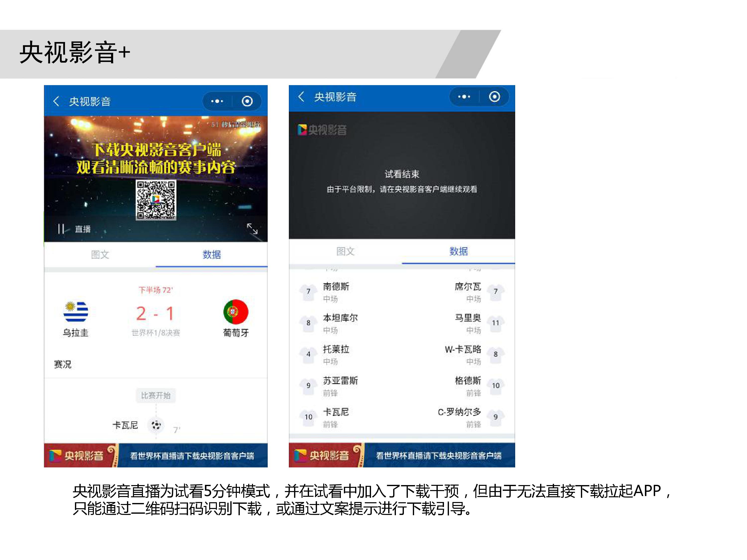Click jersey number 11 icon beside 马里奥

pos(496,323)
